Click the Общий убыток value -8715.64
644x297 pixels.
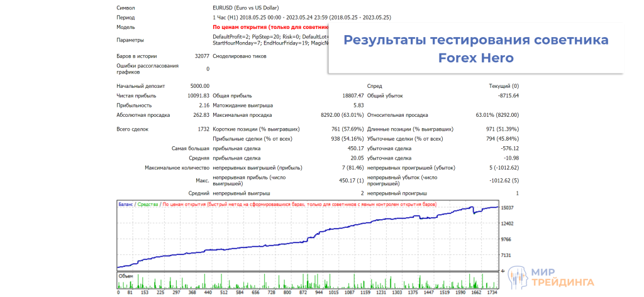[506, 95]
